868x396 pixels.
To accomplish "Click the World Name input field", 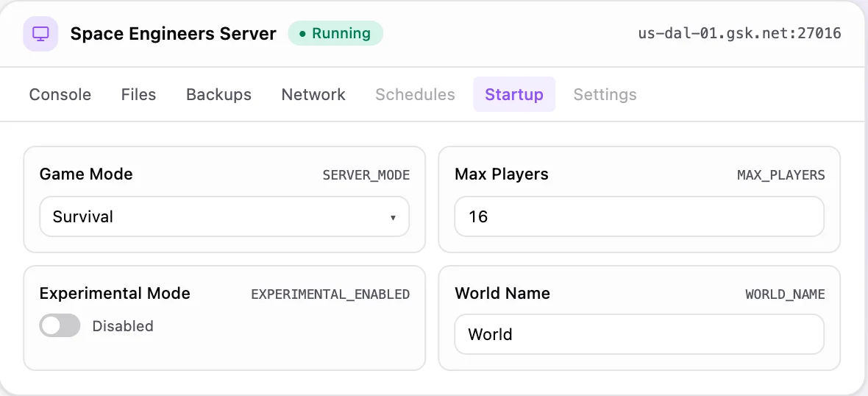I will 639,334.
